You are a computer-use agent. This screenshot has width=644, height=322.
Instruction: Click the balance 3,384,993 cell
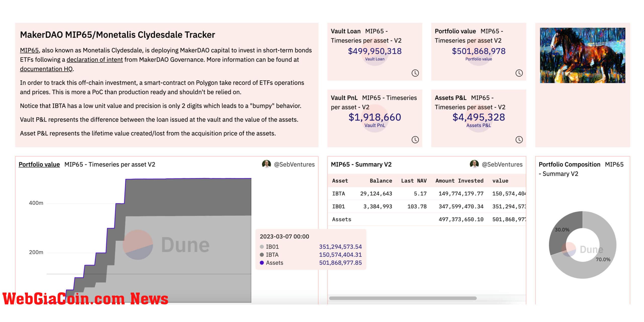tap(378, 207)
